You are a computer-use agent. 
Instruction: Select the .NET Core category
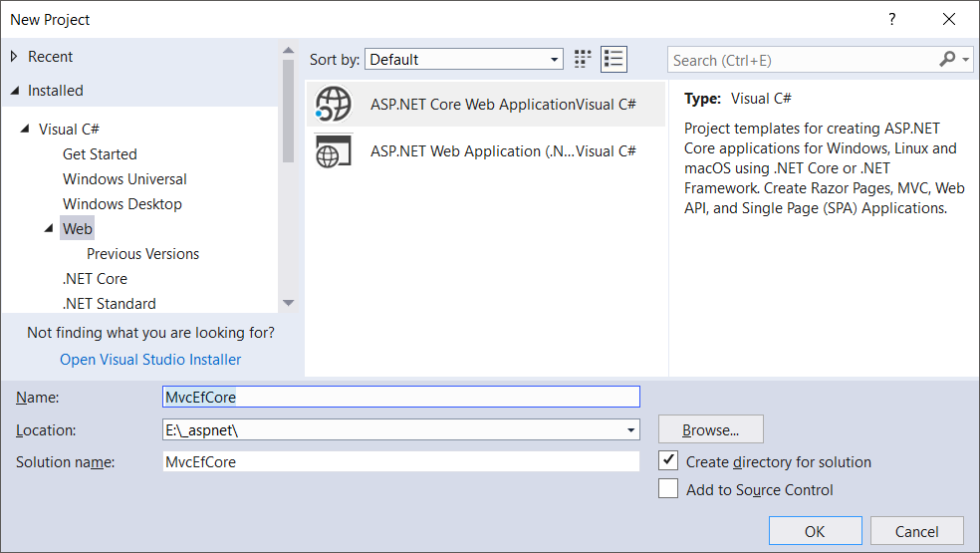(x=95, y=279)
